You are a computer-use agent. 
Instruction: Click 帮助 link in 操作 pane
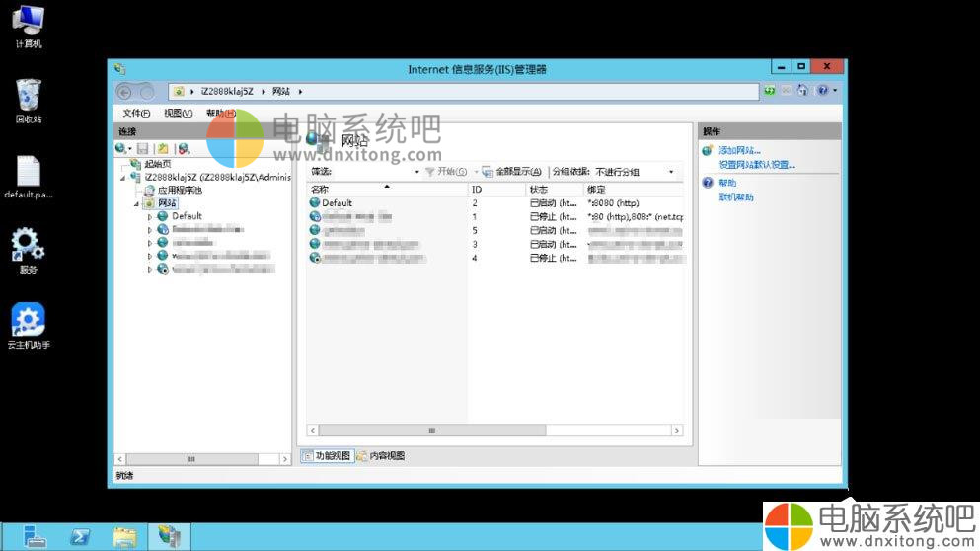coord(727,183)
